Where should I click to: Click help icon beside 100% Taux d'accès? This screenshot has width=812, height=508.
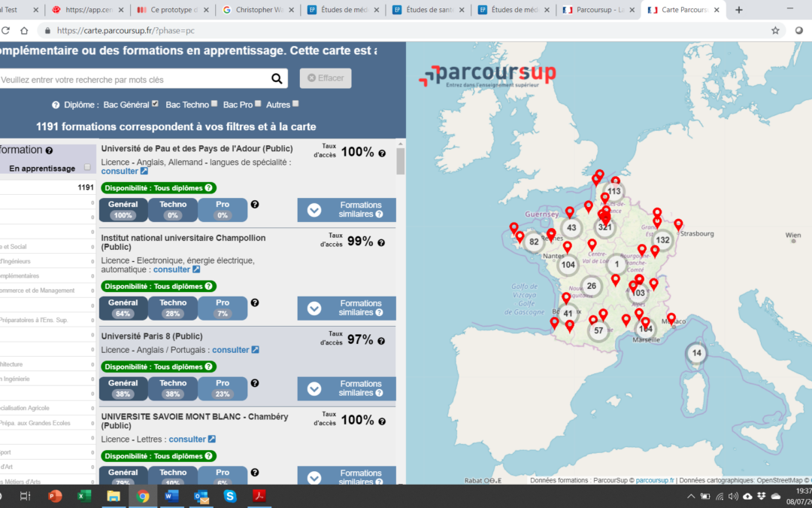tap(382, 153)
